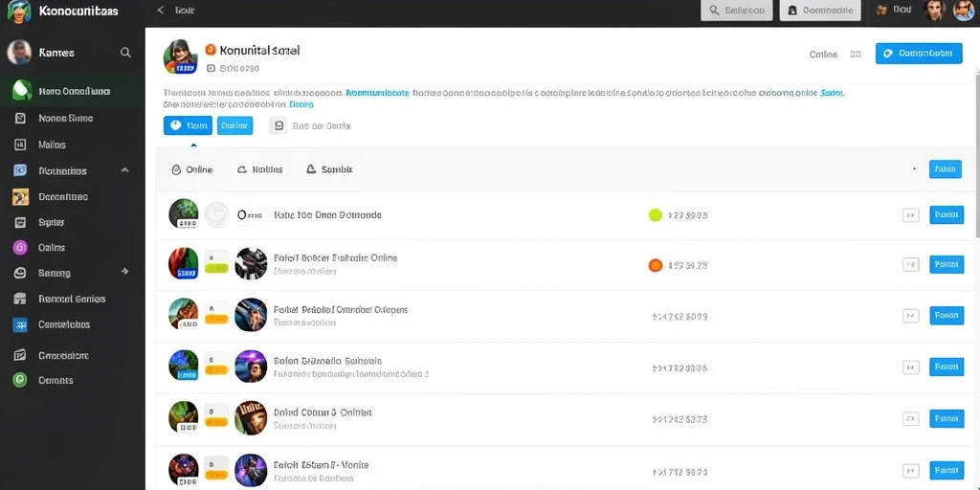Follow the blue link on the description's second line
Viewport: 980px width, 490px height.
301,104
